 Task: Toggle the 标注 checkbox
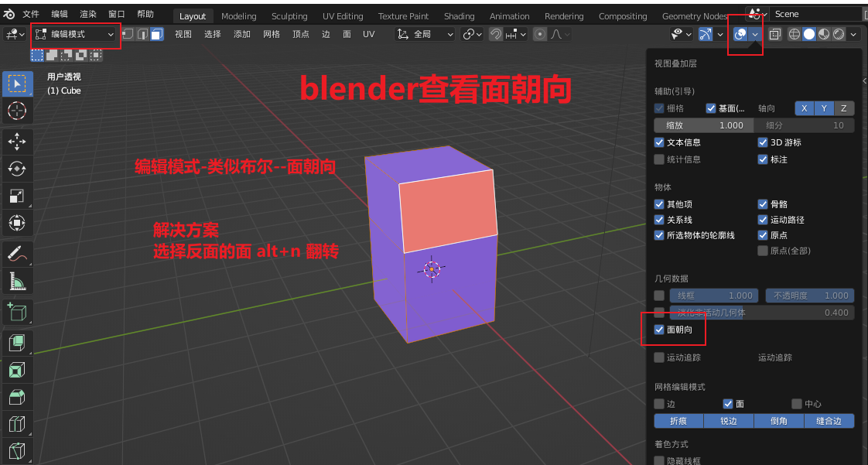click(763, 159)
